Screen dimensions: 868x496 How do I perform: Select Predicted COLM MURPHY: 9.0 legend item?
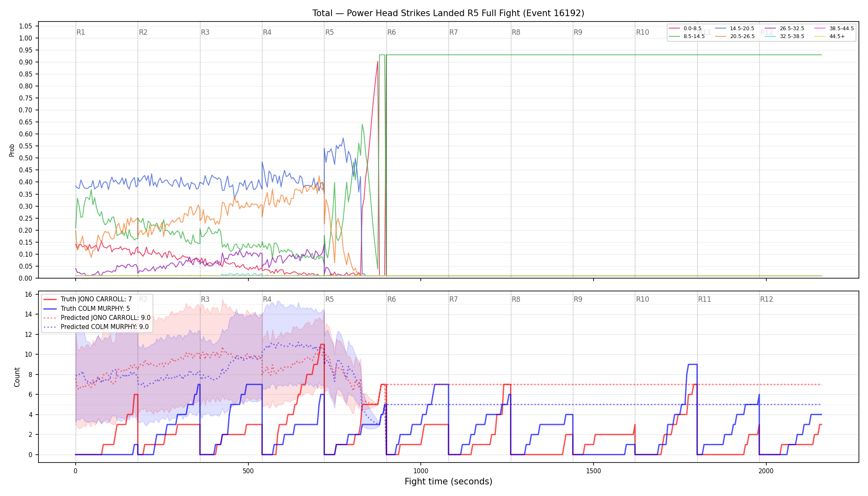pos(96,327)
